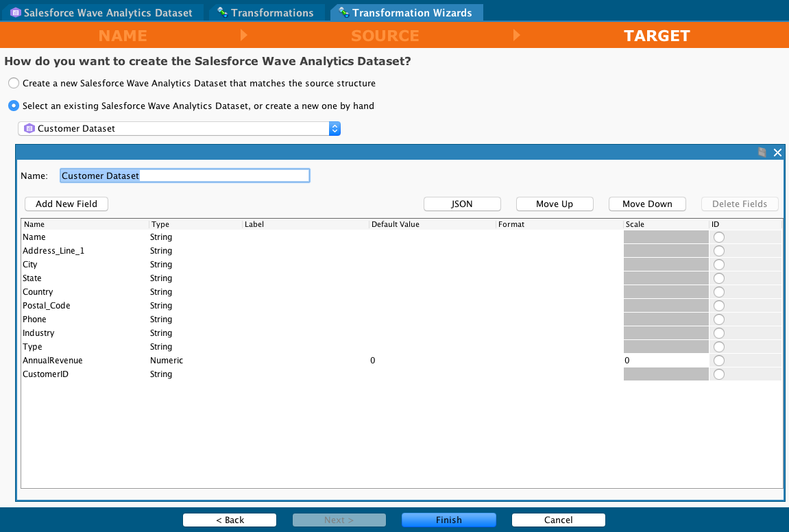Open the Salesforce Wave Analytics Dataset tab

click(108, 13)
